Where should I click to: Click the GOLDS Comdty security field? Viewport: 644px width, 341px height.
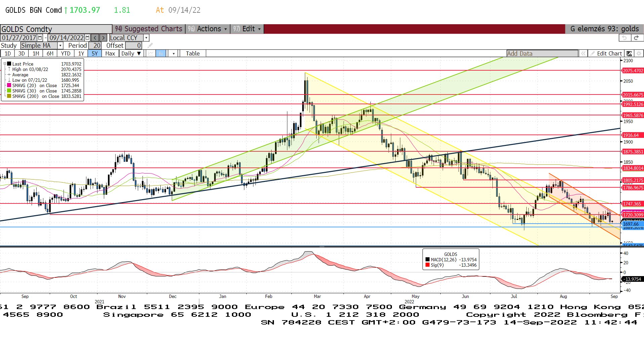coord(56,29)
